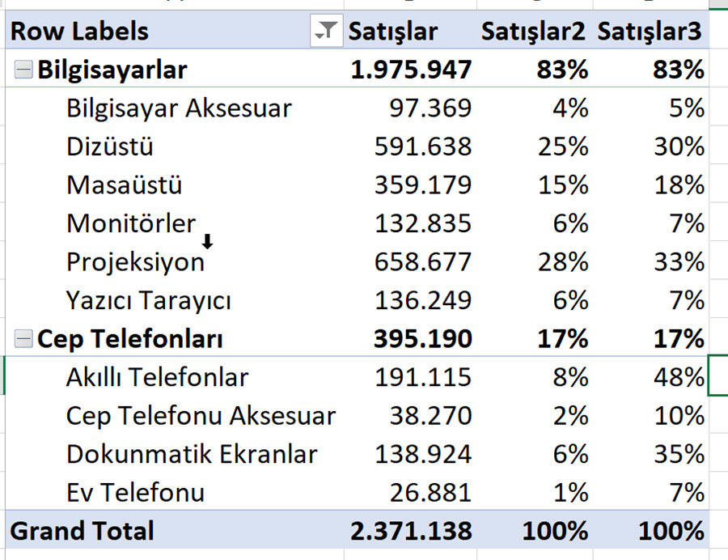This screenshot has width=728, height=560.
Task: Collapse the Cep Telefonları group
Action: [23, 338]
